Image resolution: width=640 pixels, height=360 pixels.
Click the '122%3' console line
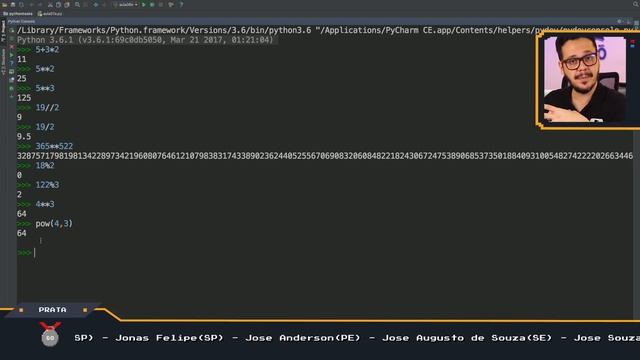(x=47, y=185)
